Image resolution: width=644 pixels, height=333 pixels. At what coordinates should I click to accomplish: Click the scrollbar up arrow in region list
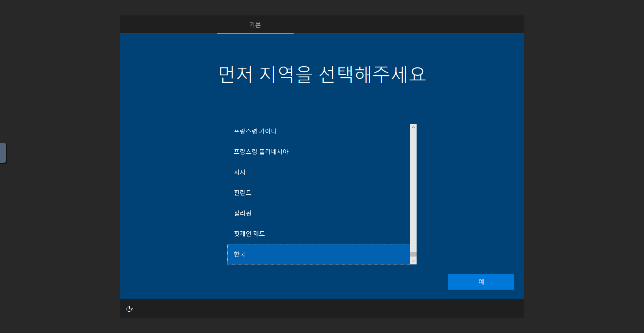[x=413, y=127]
